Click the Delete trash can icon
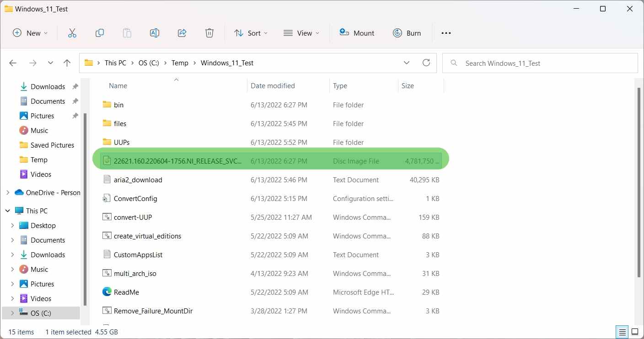644x339 pixels. 209,33
